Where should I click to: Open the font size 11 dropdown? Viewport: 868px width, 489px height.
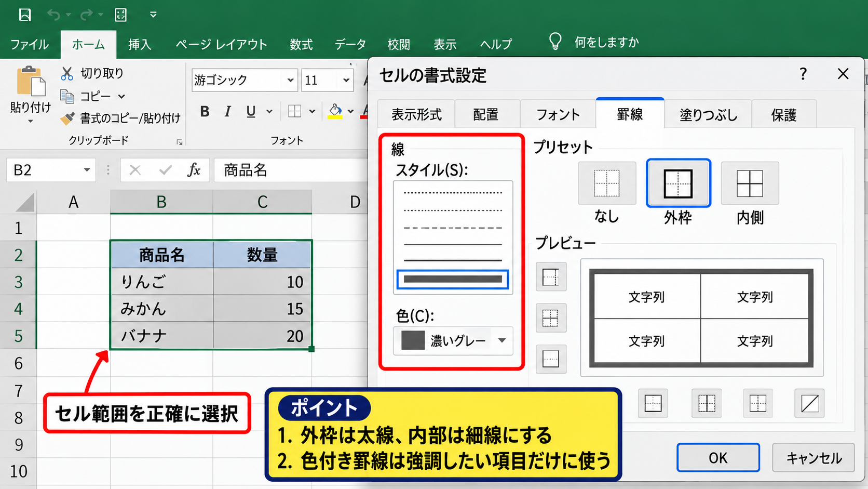click(346, 81)
